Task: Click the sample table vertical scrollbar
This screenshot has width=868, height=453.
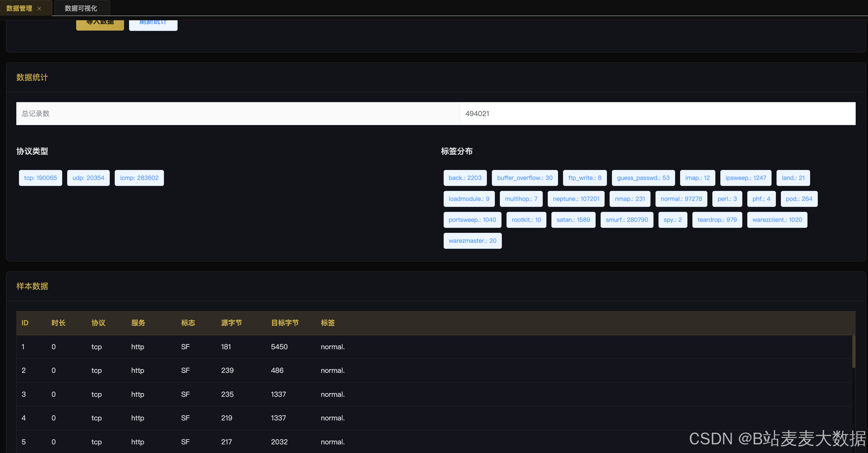Action: click(x=853, y=352)
